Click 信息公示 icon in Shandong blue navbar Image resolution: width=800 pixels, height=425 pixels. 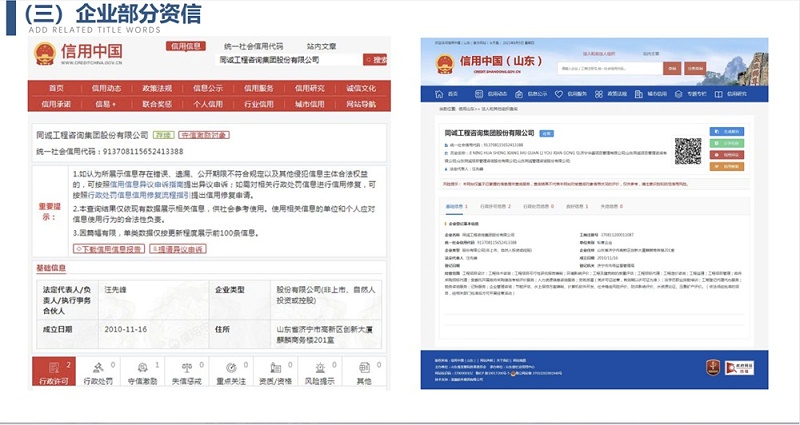[519, 94]
